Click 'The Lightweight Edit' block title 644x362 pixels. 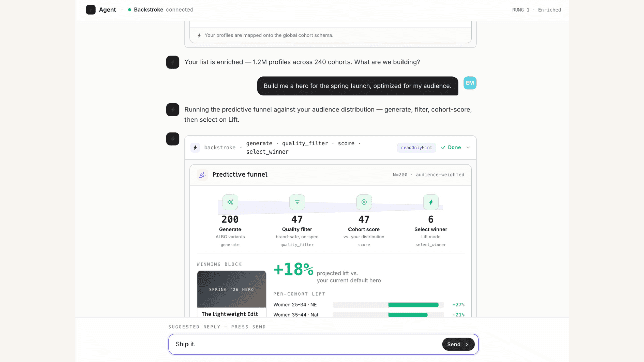pos(230,314)
